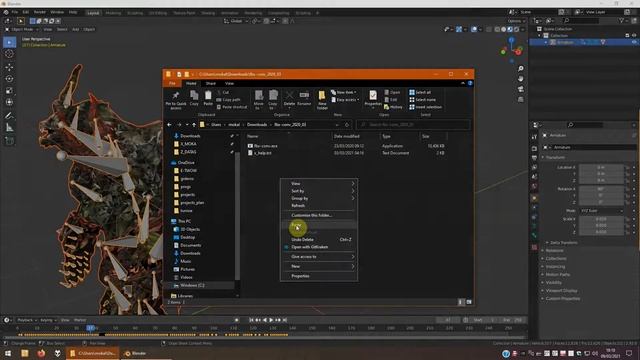Click Paste shortcut in Explorer ribbon
Viewport: 640px width, 360px height.
tap(231, 107)
